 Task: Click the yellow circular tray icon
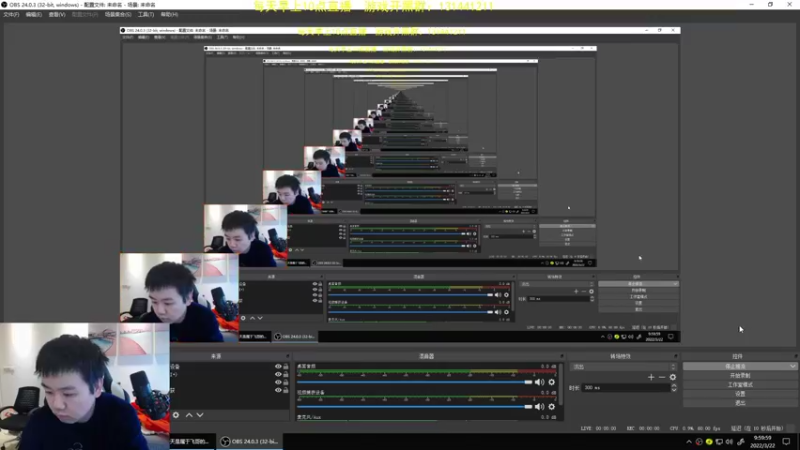click(709, 442)
